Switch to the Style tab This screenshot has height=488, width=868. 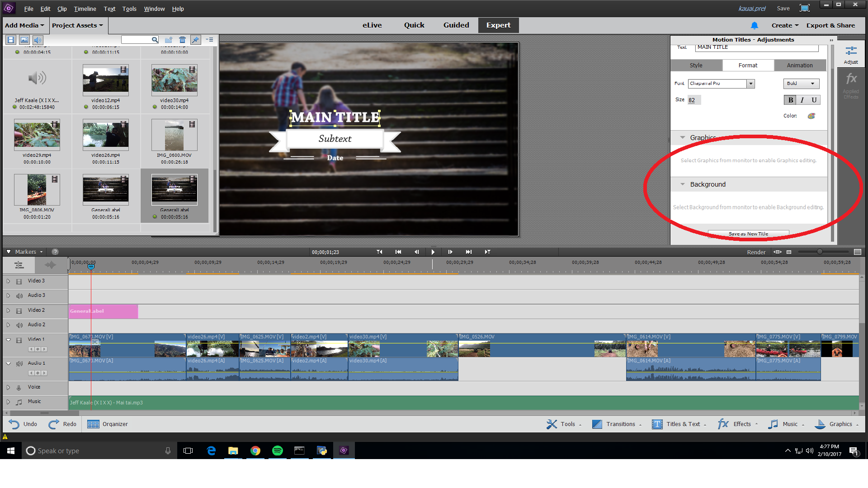[x=696, y=66]
